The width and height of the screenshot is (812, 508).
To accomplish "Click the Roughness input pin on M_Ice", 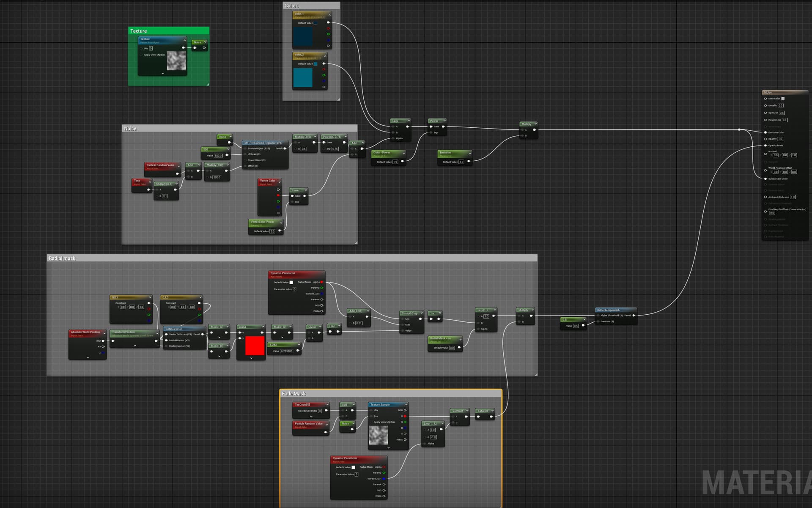I will point(765,120).
